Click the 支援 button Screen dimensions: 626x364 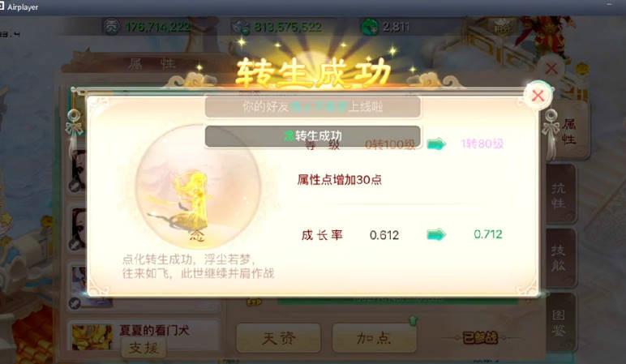coord(144,348)
